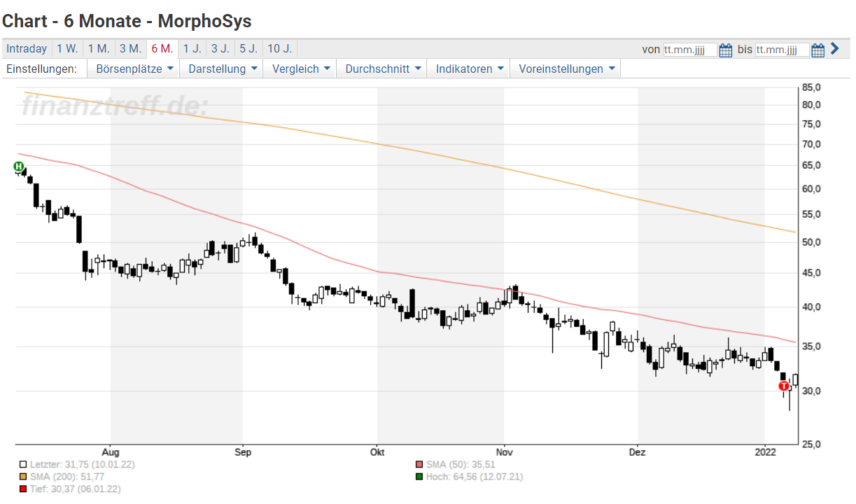Click the 'Nov' x-axis label
856x504 pixels.
pos(504,451)
